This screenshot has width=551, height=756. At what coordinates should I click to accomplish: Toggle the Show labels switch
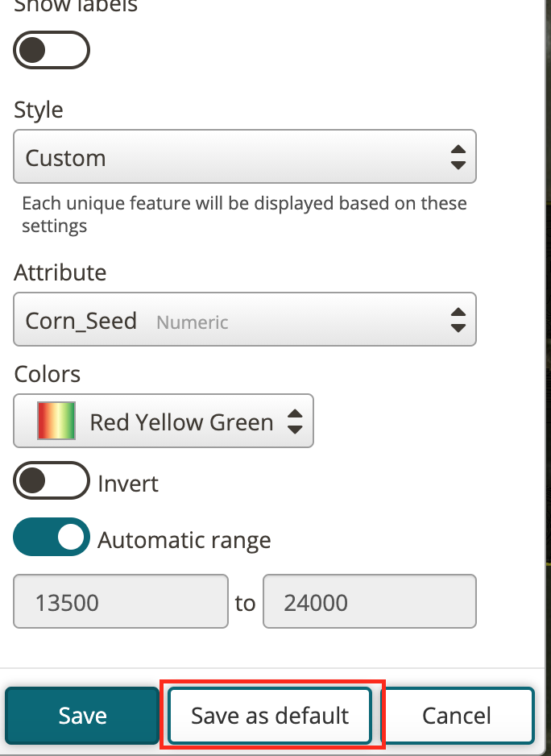[x=51, y=50]
